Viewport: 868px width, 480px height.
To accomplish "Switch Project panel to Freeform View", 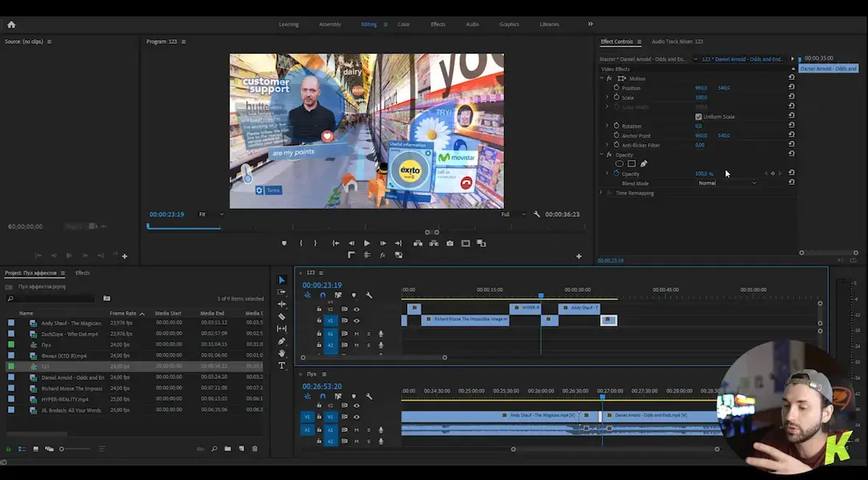I will pos(50,449).
